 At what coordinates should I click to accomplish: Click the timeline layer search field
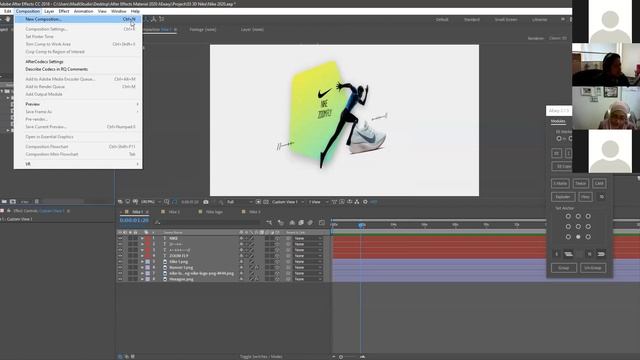pyautogui.click(x=208, y=222)
